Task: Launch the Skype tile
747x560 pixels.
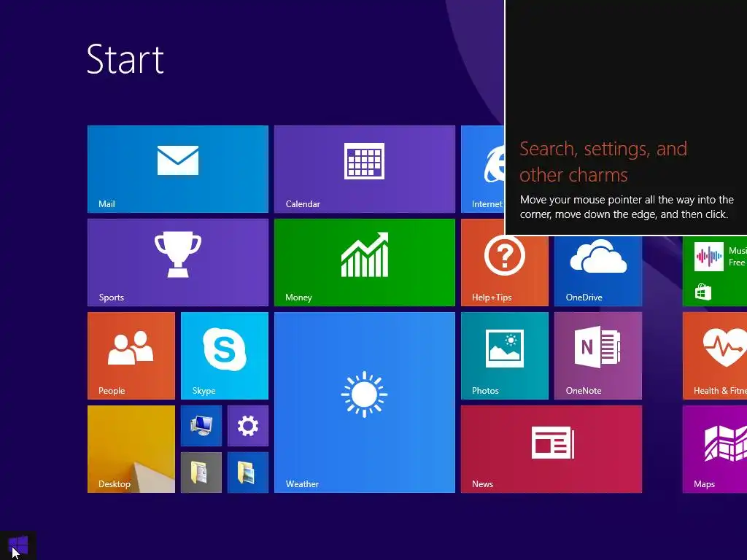Action: [225, 356]
